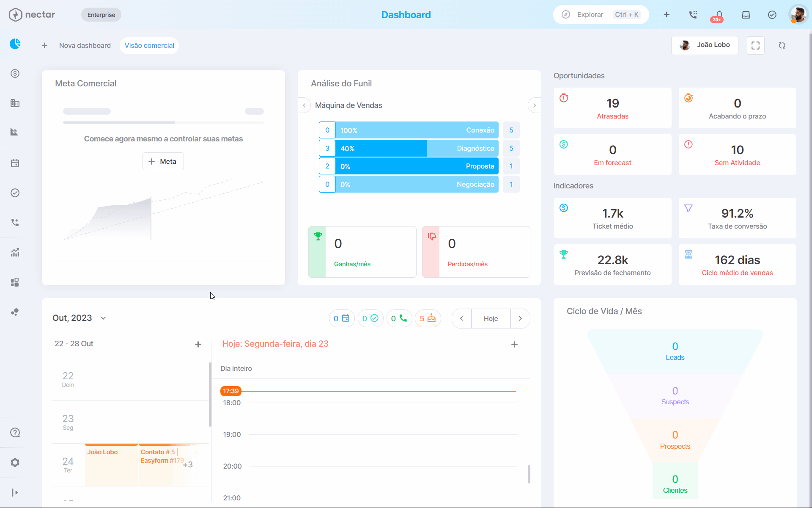
Task: Open the João Lobo user filter
Action: pos(705,45)
